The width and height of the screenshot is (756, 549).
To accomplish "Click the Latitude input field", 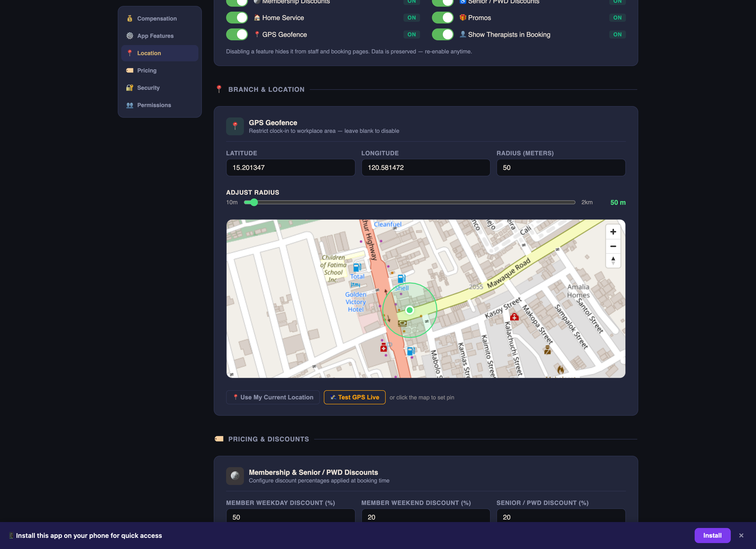I will coord(291,168).
